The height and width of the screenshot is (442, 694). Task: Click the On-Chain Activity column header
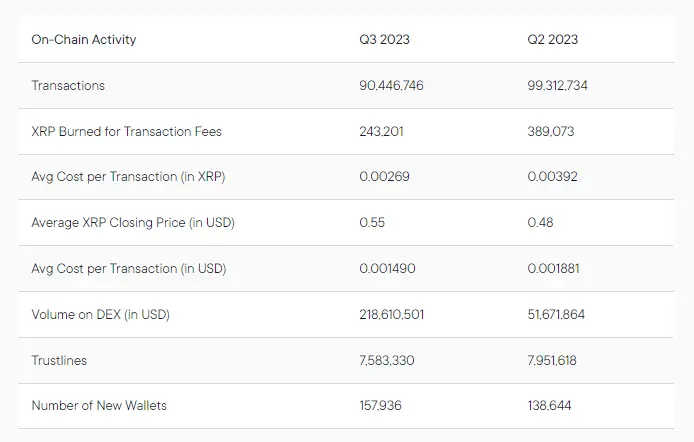(84, 40)
